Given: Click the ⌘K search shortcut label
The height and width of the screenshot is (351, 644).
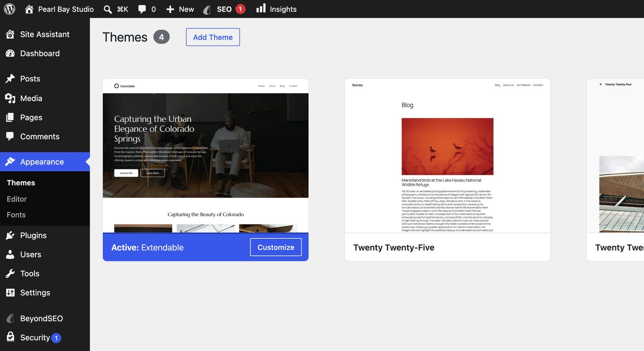Looking at the screenshot, I should pos(123,9).
